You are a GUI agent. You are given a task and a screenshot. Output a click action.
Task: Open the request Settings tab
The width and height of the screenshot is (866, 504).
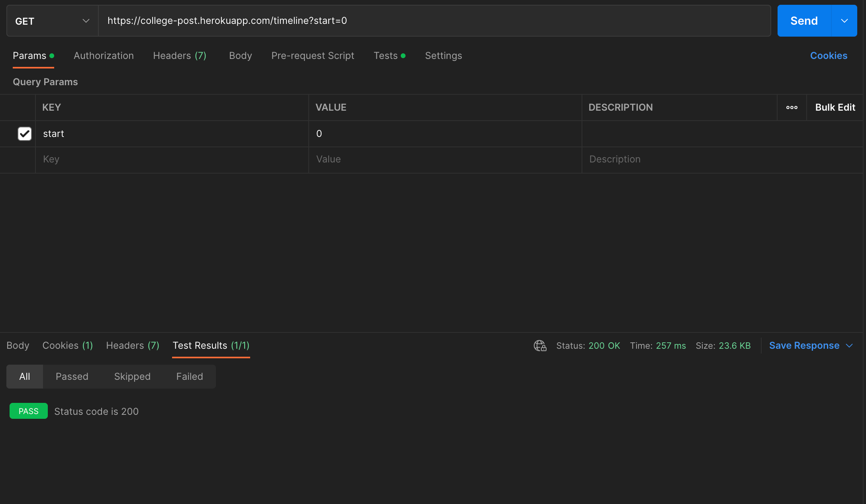pos(443,56)
